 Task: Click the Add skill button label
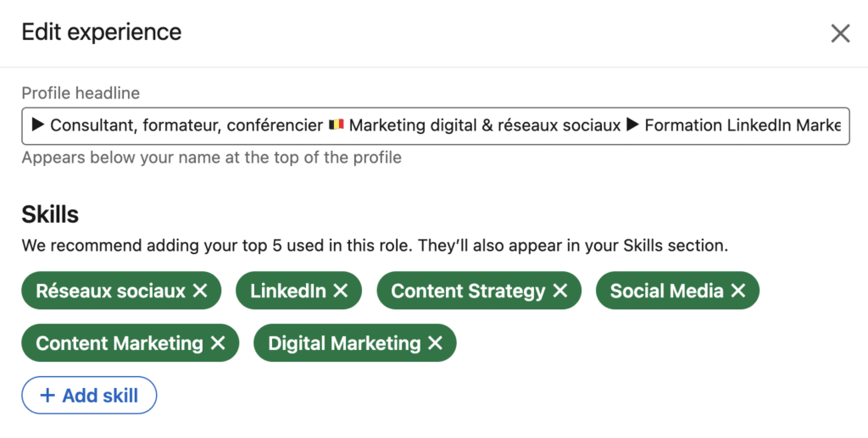click(100, 396)
